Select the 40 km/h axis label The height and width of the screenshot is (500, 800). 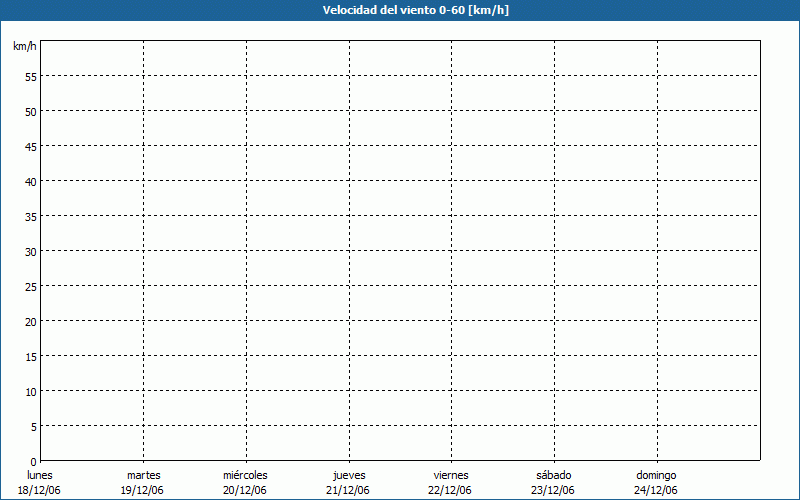click(x=31, y=181)
